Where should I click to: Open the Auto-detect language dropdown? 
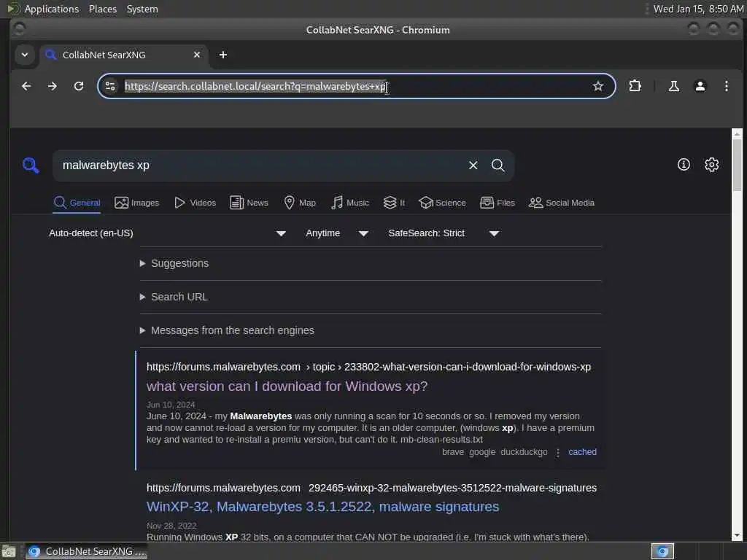click(167, 233)
